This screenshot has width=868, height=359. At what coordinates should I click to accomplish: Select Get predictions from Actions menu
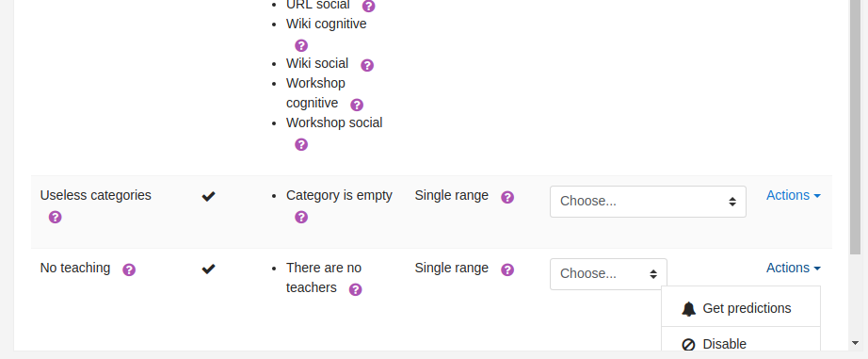tap(741, 308)
